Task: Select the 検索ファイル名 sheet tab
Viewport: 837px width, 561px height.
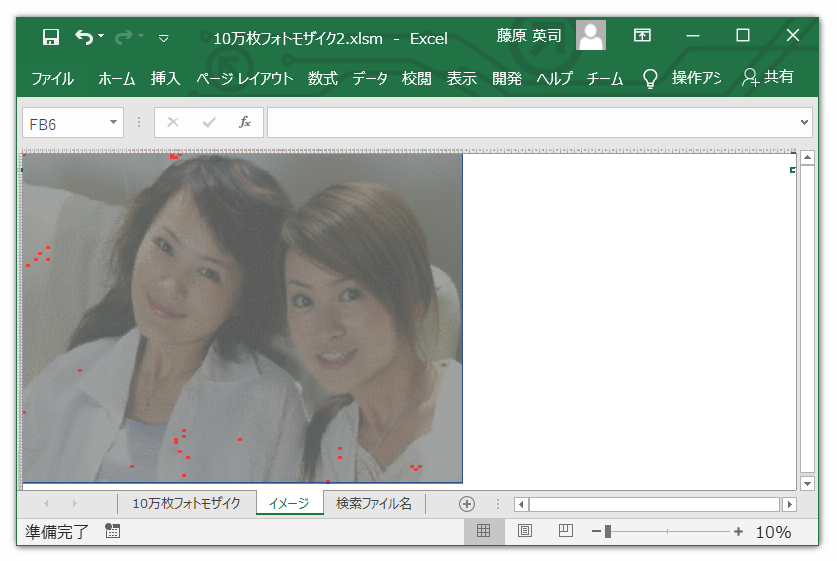Action: (x=374, y=503)
